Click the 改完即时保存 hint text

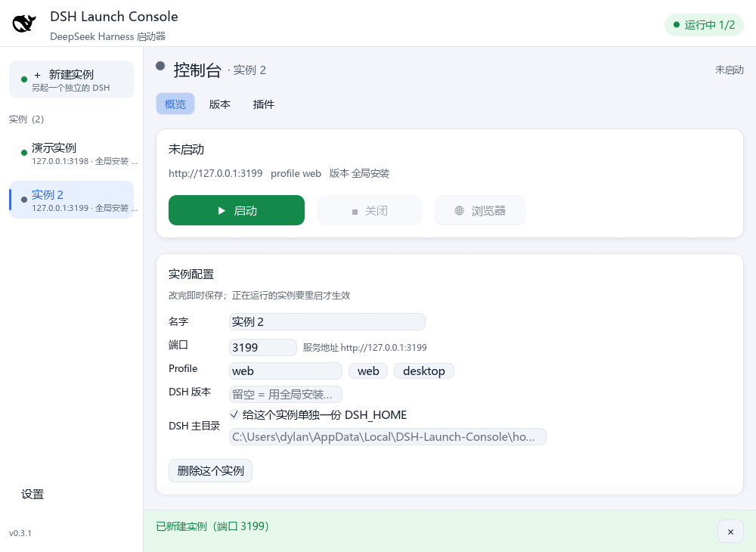(x=259, y=296)
